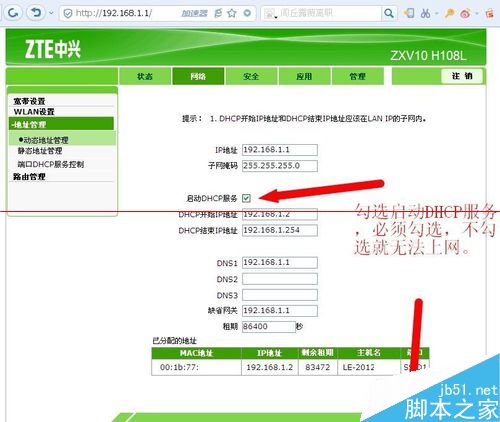Screen dimensions: 500x422
Task: Open 路由管理 in the sidebar
Action: (x=29, y=177)
